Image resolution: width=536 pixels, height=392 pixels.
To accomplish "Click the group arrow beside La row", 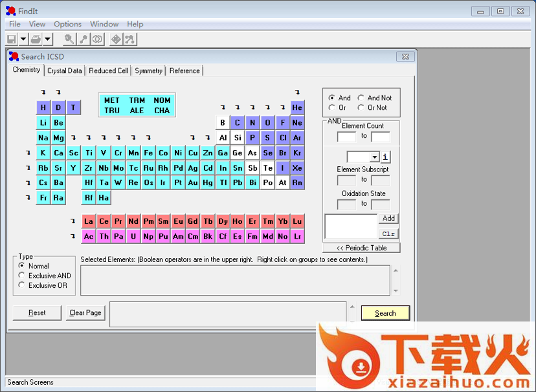I will coord(73,221).
